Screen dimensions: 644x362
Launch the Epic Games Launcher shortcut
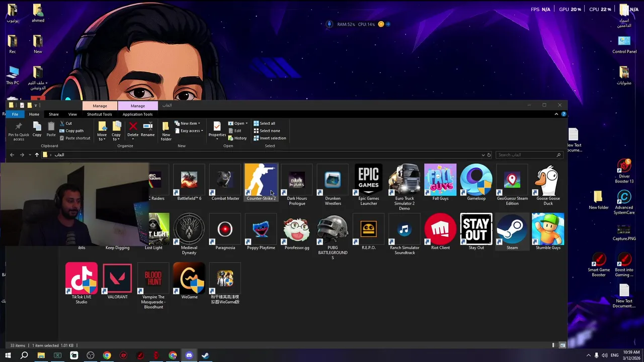point(369,185)
